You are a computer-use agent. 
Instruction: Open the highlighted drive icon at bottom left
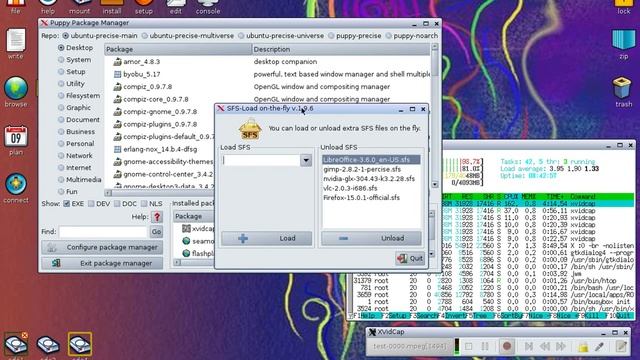80,344
